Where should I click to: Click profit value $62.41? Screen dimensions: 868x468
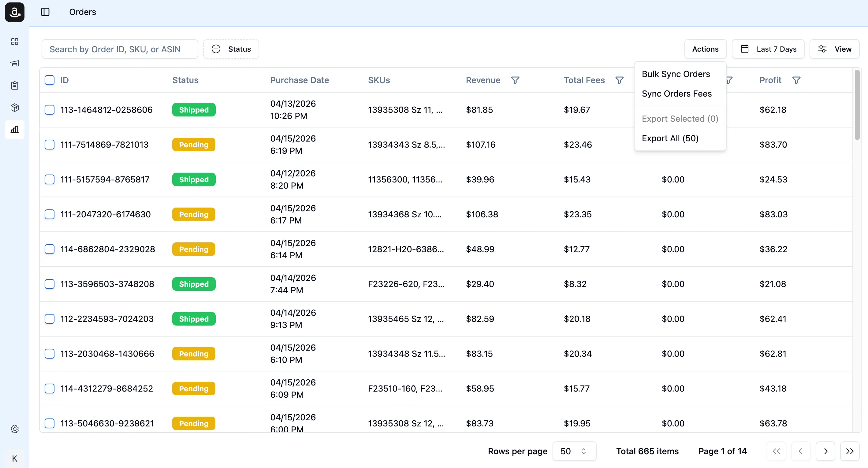click(773, 319)
